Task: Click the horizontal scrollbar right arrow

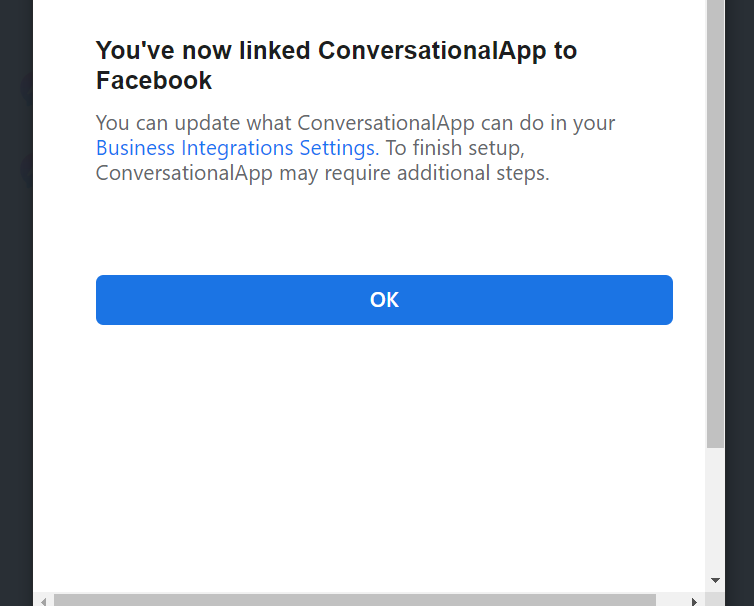Action: coord(696,600)
